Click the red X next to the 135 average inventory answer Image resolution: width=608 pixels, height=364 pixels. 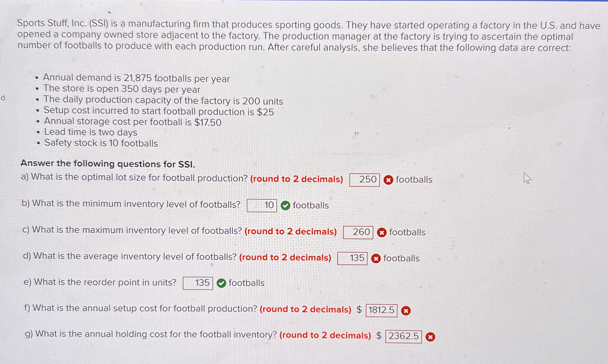pos(376,258)
